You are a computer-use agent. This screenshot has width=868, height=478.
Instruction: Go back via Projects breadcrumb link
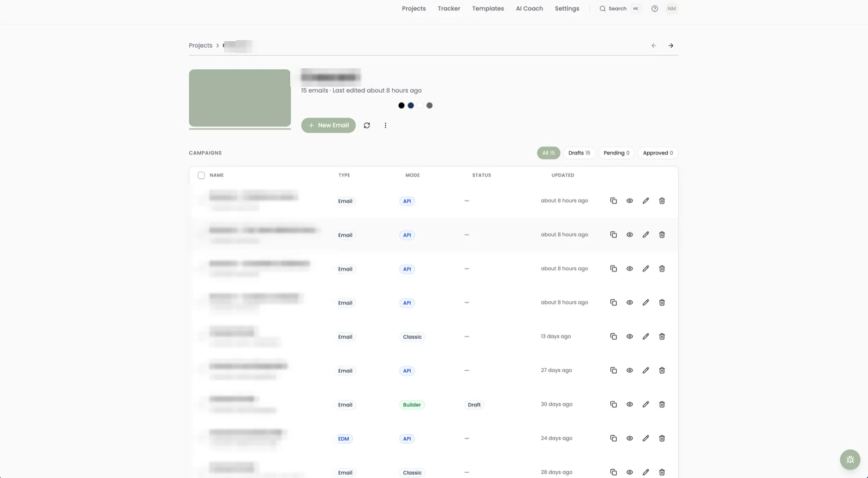[201, 46]
